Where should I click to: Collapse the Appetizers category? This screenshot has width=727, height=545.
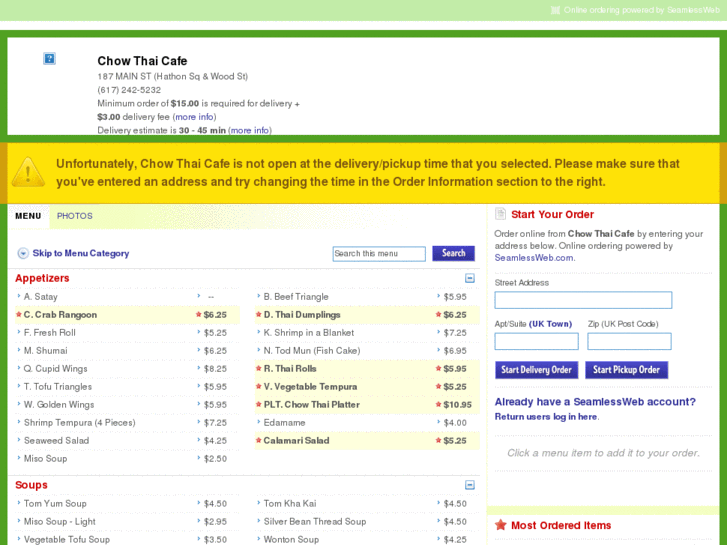point(470,278)
